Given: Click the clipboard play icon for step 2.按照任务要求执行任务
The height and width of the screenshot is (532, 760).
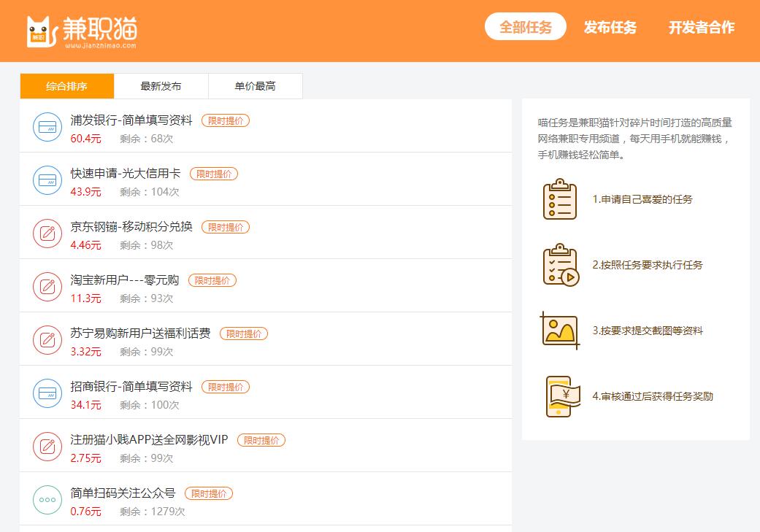Looking at the screenshot, I should 561,265.
